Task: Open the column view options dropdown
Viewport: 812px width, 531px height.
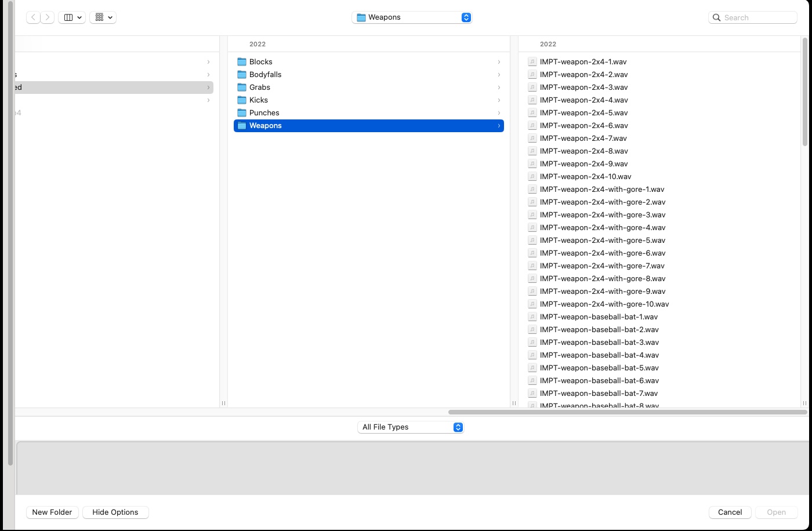Action: pyautogui.click(x=72, y=17)
